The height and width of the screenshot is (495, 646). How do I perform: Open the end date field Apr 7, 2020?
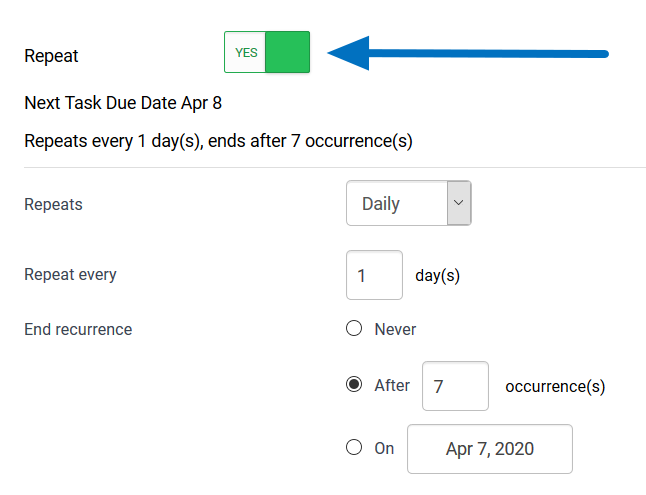pos(489,449)
